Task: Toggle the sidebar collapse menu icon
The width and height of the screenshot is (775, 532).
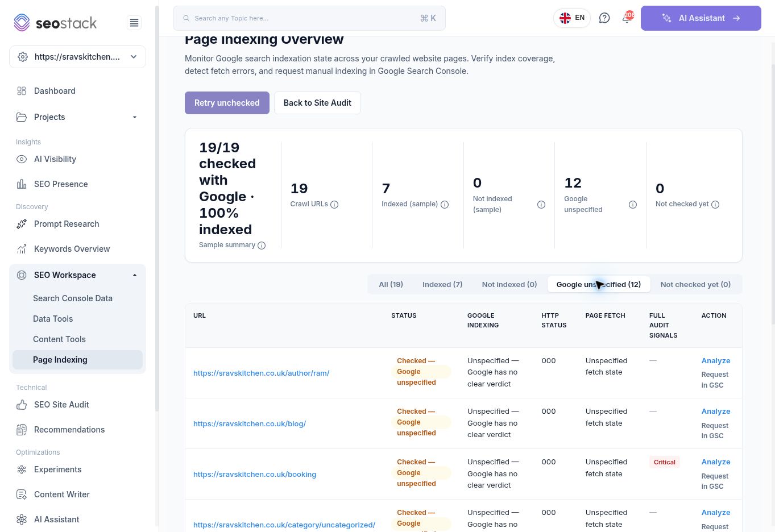Action: click(x=134, y=23)
